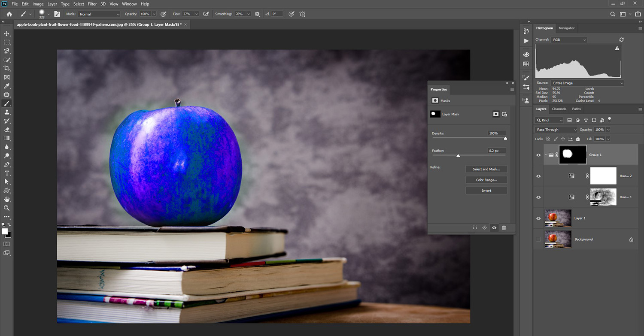644x336 pixels.
Task: Open the Filter menu
Action: tap(92, 4)
